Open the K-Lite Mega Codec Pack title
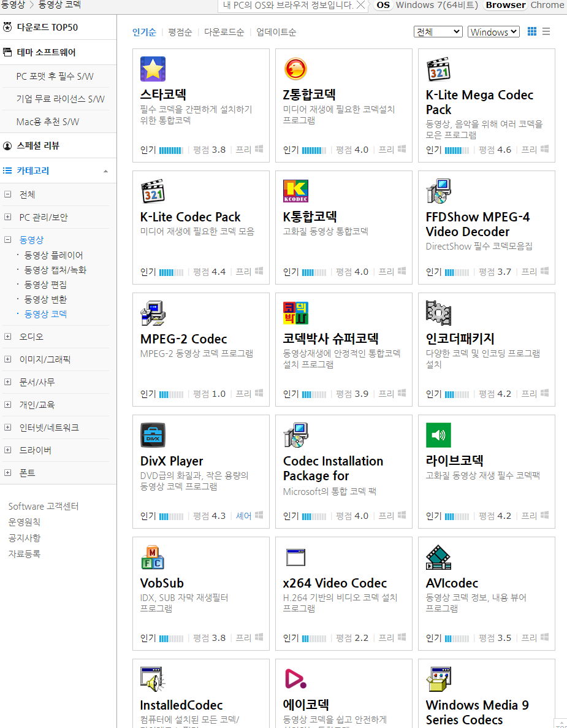567x728 pixels. pos(479,102)
